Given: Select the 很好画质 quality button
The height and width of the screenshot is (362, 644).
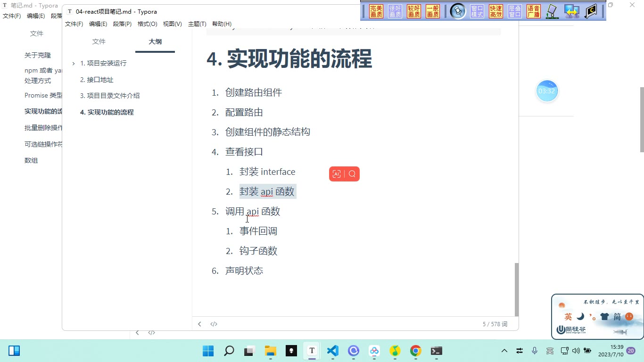Looking at the screenshot, I should [x=395, y=11].
